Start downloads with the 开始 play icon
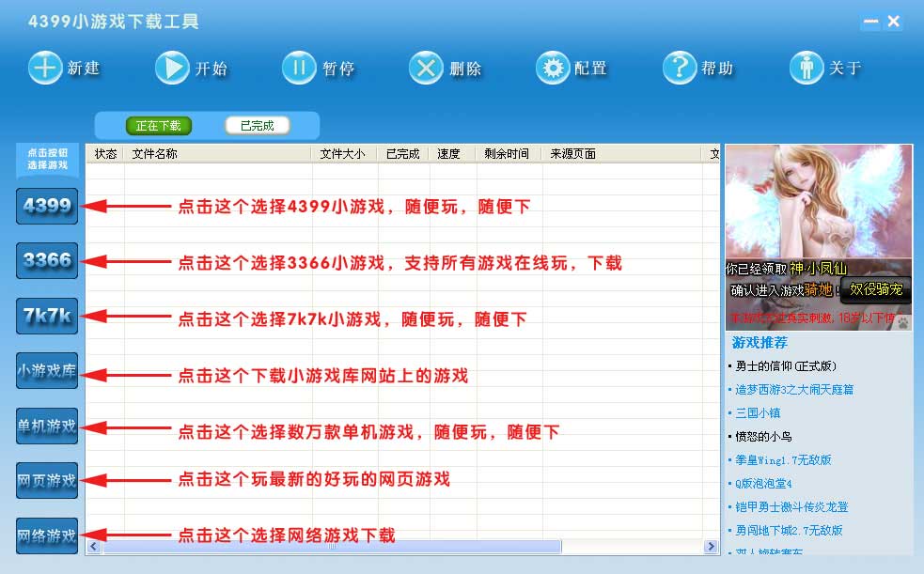Screen dimensions: 924x574 tap(172, 68)
